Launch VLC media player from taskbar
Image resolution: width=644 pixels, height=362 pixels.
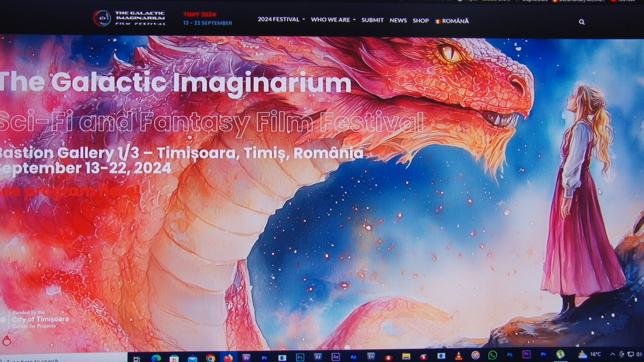(x=459, y=356)
